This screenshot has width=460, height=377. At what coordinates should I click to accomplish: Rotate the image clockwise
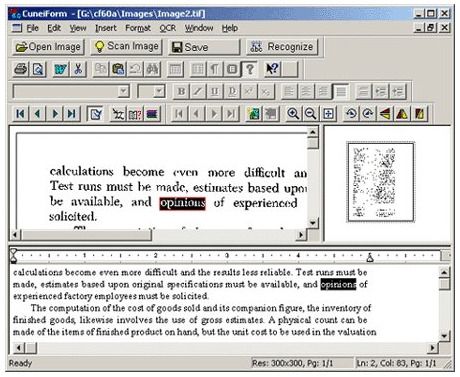pyautogui.click(x=368, y=114)
